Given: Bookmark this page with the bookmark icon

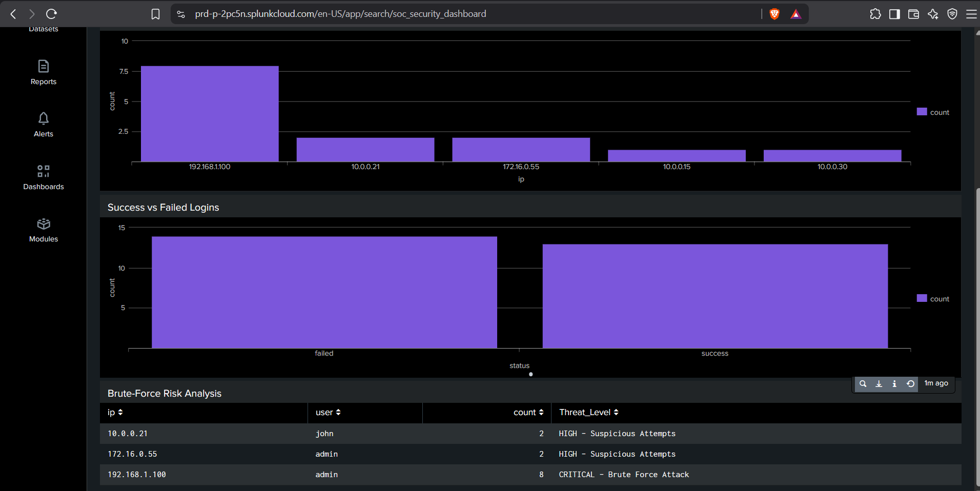Looking at the screenshot, I should 156,14.
